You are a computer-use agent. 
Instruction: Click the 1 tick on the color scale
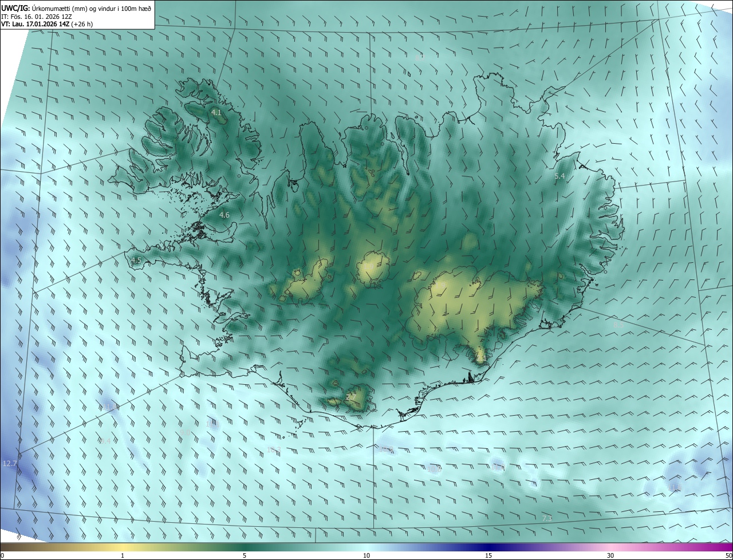123,555
